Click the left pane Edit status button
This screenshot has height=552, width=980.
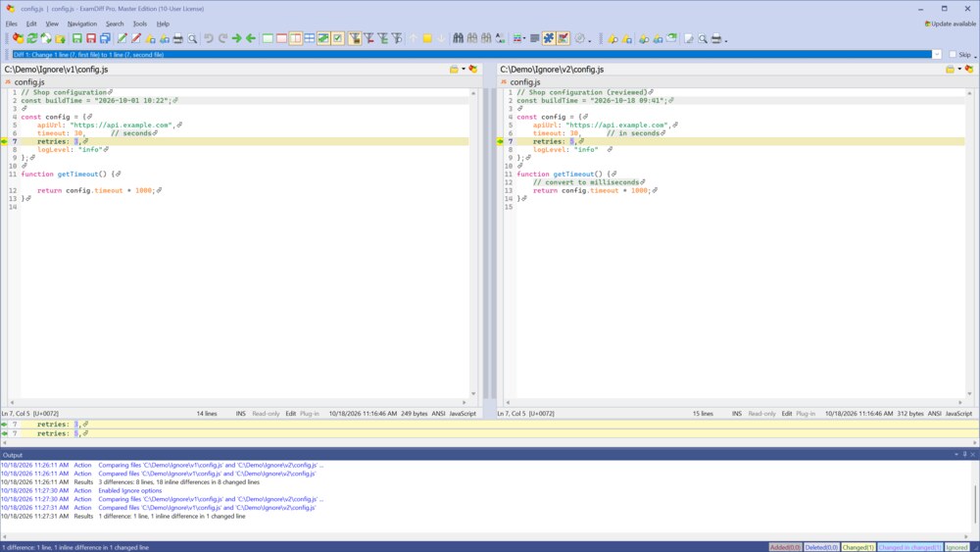point(291,413)
